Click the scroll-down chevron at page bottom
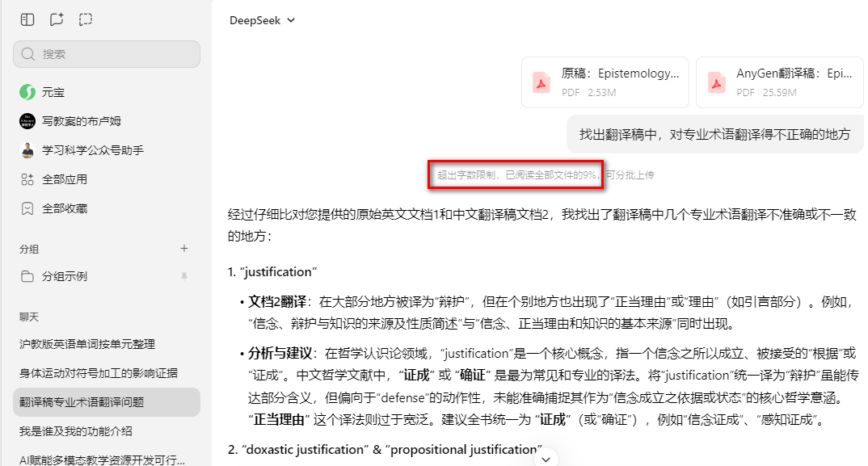Screen dimensions: 868x466 pos(546,459)
